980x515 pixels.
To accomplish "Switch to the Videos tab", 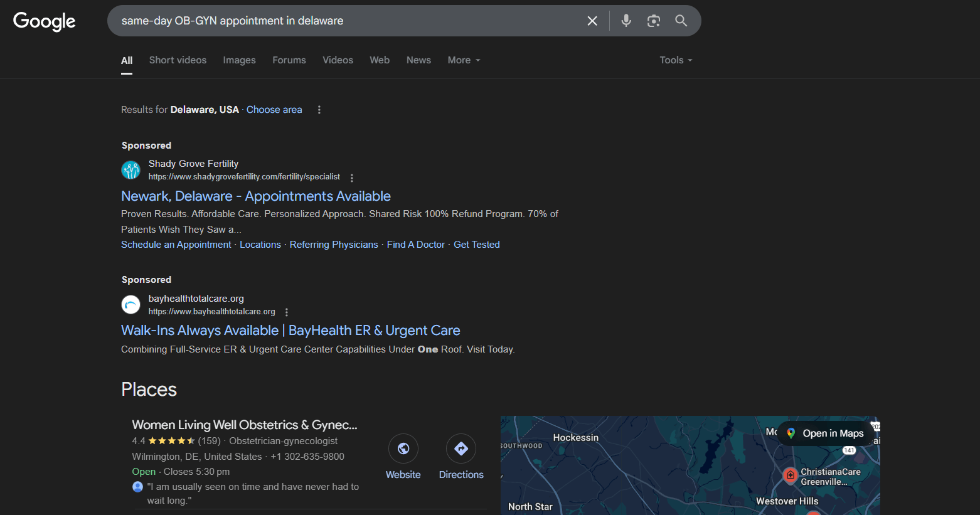I will pyautogui.click(x=338, y=60).
